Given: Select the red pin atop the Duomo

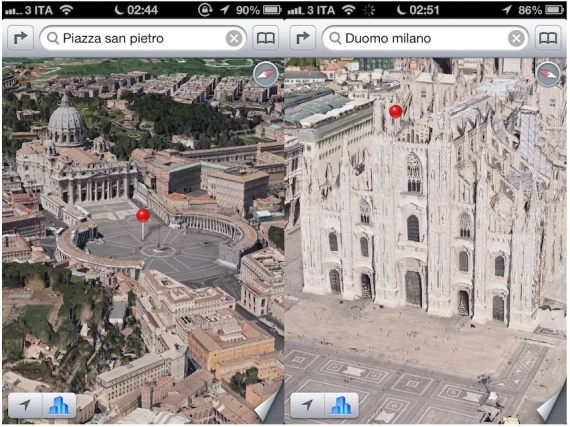Looking at the screenshot, I should pos(396,111).
